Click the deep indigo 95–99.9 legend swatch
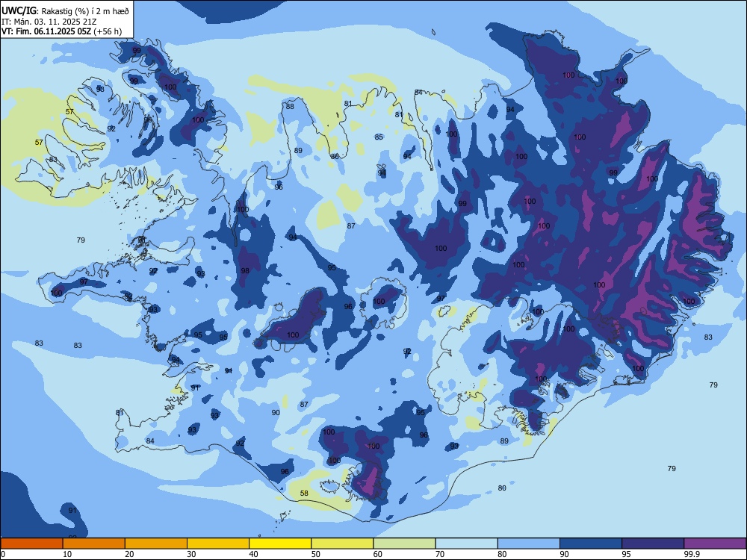Image resolution: width=747 pixels, height=560 pixels. [x=653, y=544]
